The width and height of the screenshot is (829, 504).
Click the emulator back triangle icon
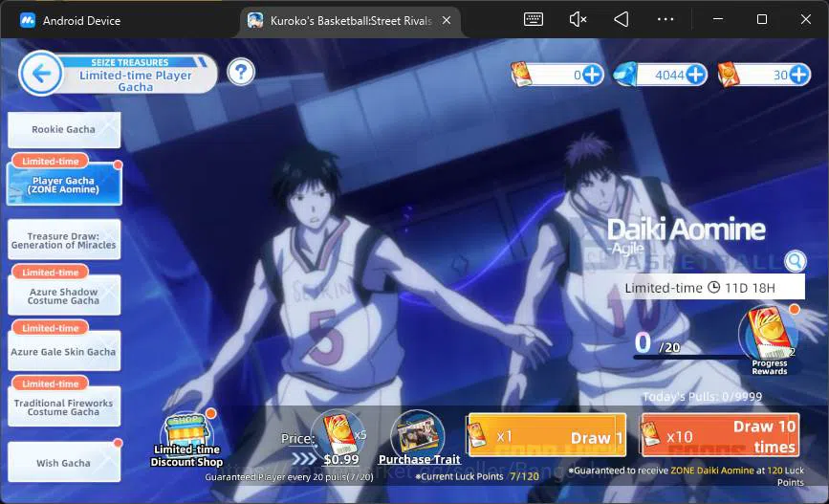tap(622, 19)
